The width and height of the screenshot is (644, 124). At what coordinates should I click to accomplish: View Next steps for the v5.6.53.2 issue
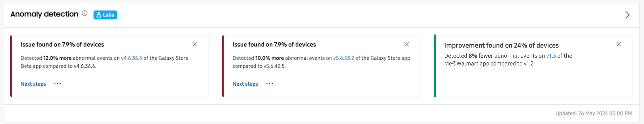245,84
